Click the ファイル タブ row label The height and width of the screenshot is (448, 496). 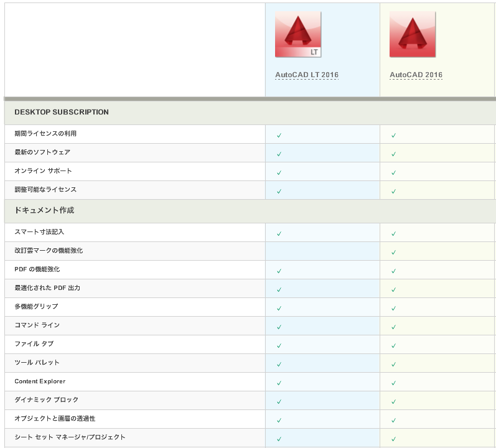pyautogui.click(x=34, y=343)
